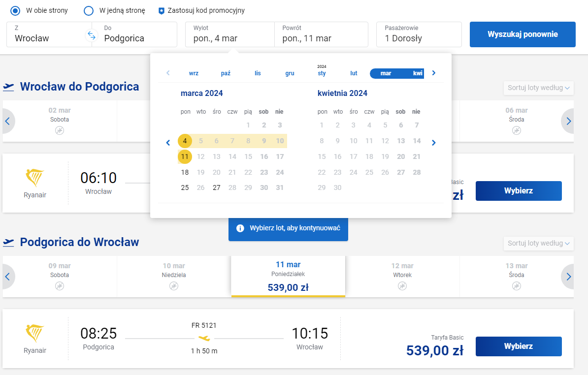
Task: Show next calendar month with right arrow
Action: [433, 143]
